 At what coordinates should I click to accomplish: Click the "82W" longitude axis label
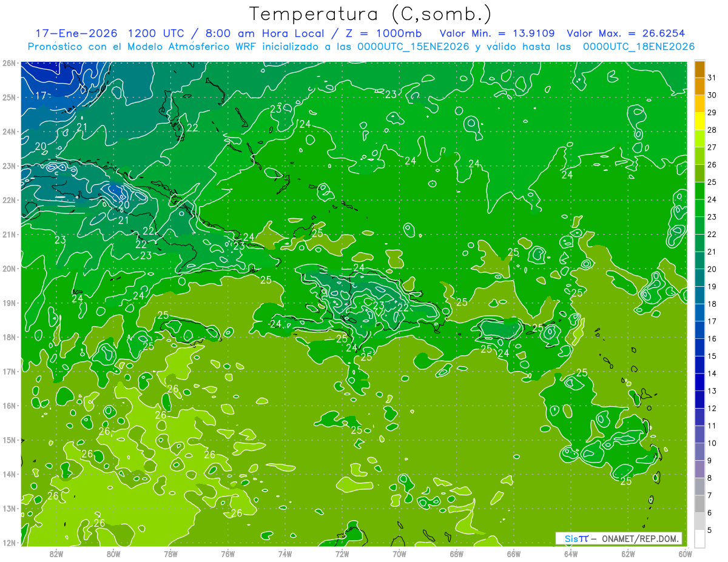(x=56, y=554)
